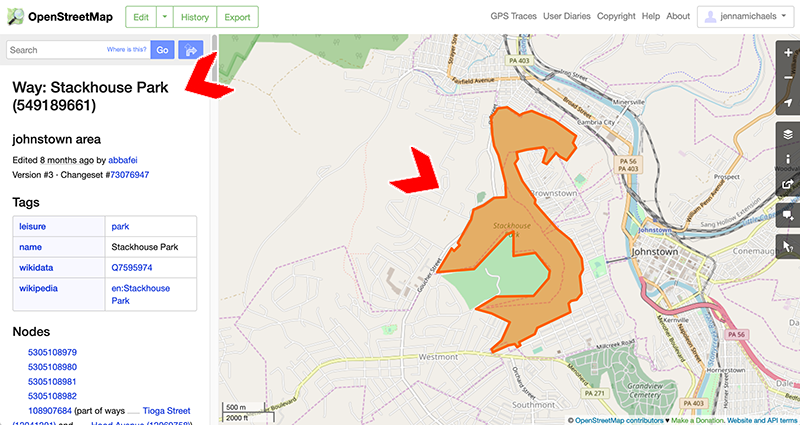This screenshot has width=800, height=425.
Task: Open node 5305108981
Action: pos(52,381)
